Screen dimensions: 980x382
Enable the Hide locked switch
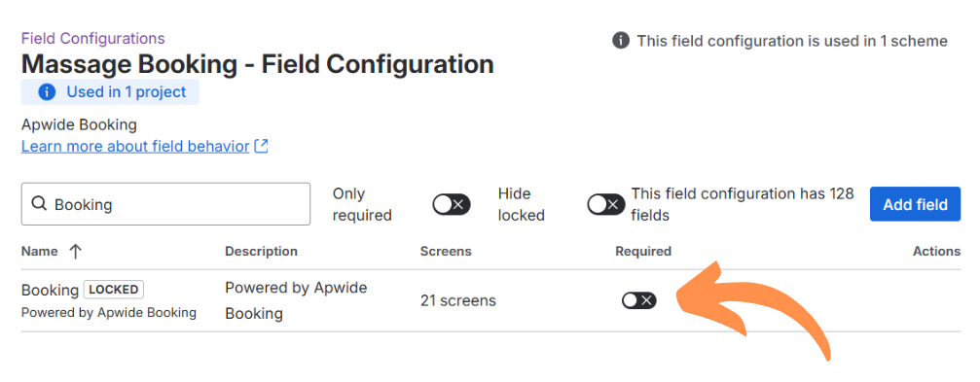605,204
